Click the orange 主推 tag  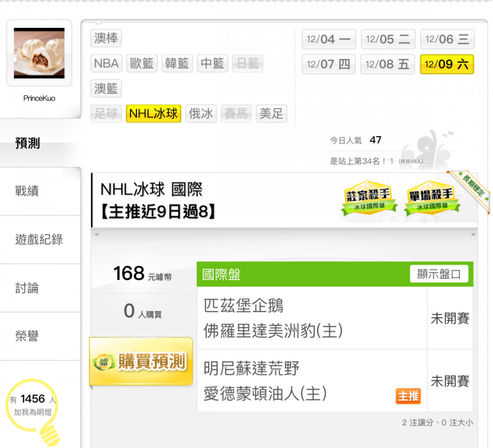[x=408, y=396]
